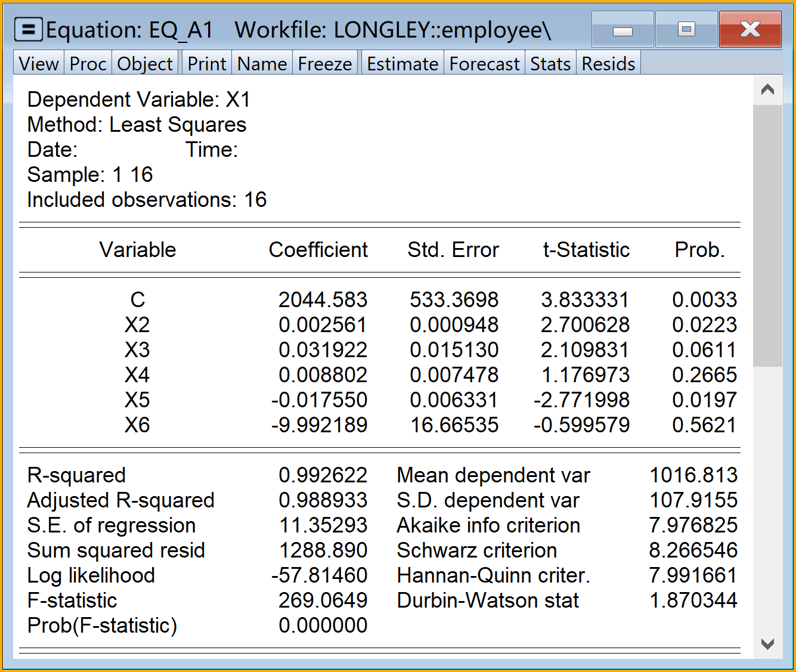
Task: Freeze the equation output
Action: pos(324,63)
